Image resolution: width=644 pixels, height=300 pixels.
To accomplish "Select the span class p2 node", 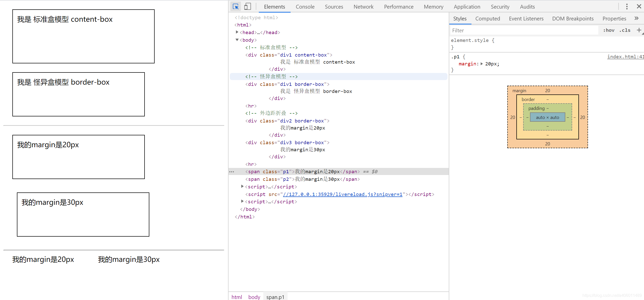I will click(x=302, y=179).
